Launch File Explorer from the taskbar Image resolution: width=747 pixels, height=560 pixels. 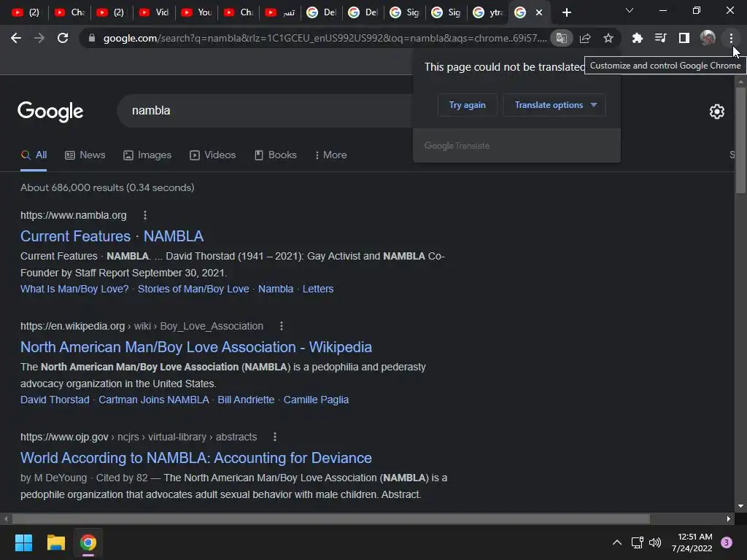point(55,542)
